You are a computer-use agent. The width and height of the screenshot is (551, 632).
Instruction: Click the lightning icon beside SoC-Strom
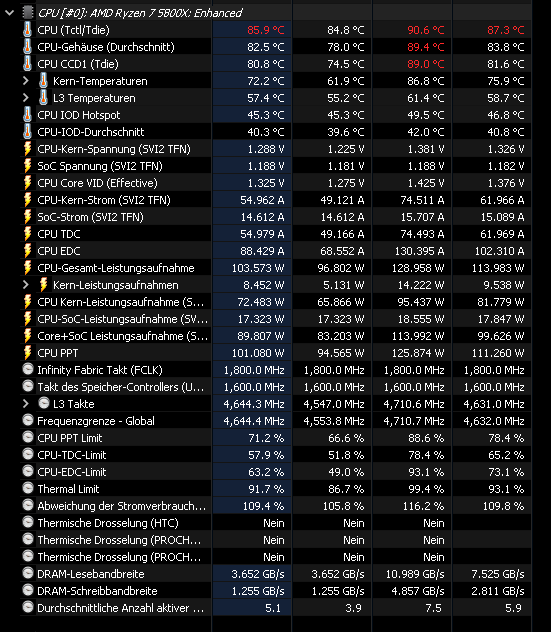point(27,217)
